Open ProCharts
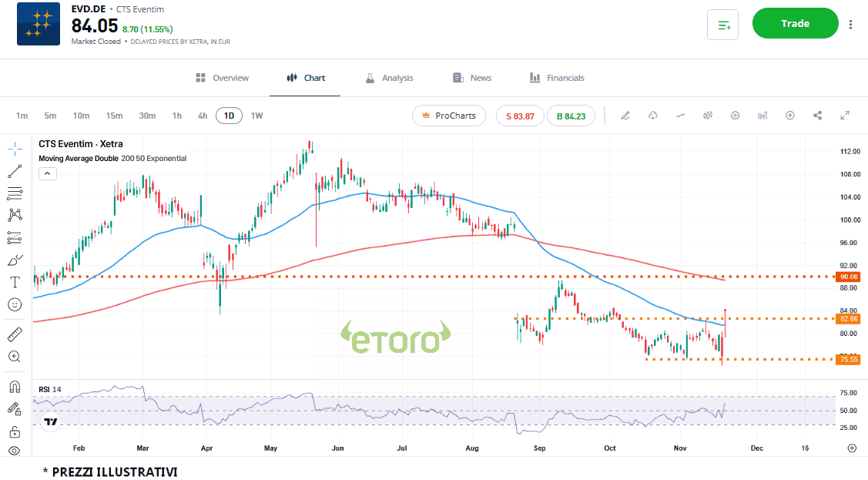The width and height of the screenshot is (868, 480). coord(449,116)
